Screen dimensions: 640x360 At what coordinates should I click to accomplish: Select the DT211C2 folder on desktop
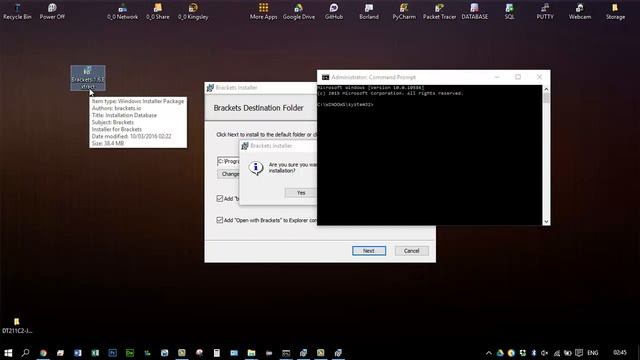(x=17, y=326)
